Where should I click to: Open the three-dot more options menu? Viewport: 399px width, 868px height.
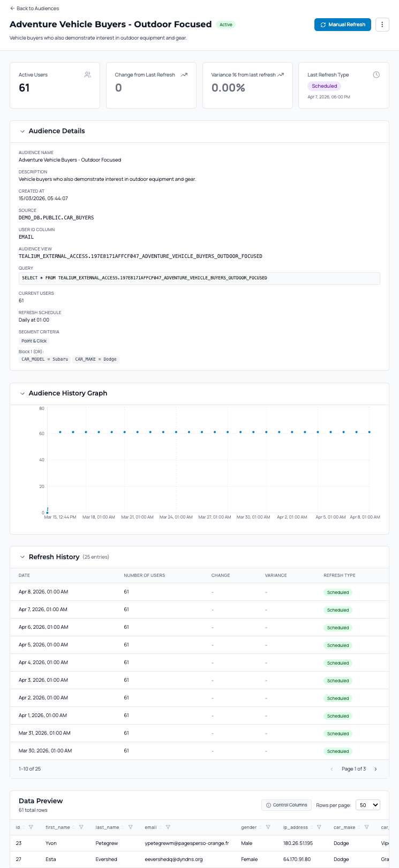382,25
